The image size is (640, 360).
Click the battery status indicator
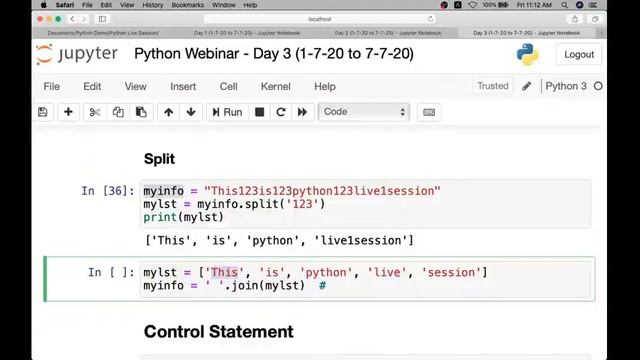pos(496,5)
